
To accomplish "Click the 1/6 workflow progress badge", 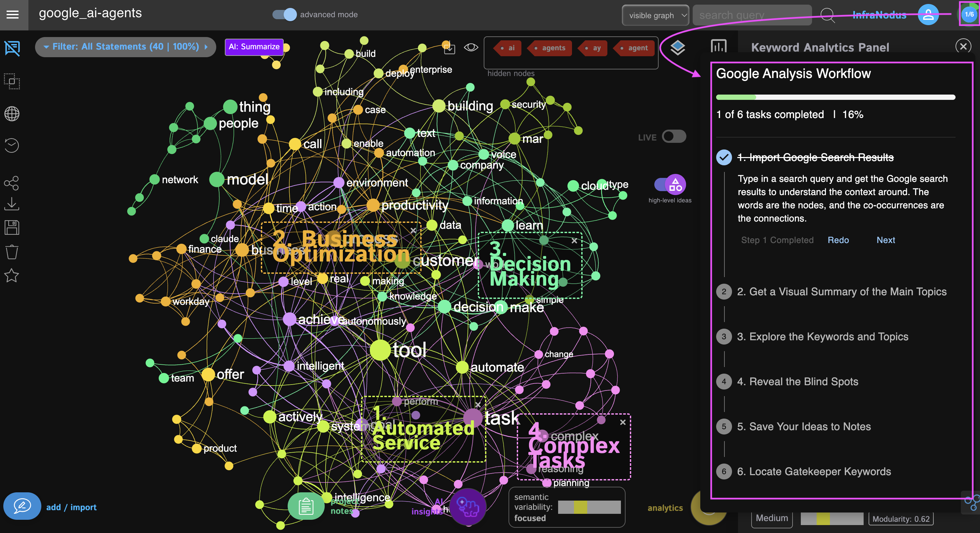I will tap(969, 15).
